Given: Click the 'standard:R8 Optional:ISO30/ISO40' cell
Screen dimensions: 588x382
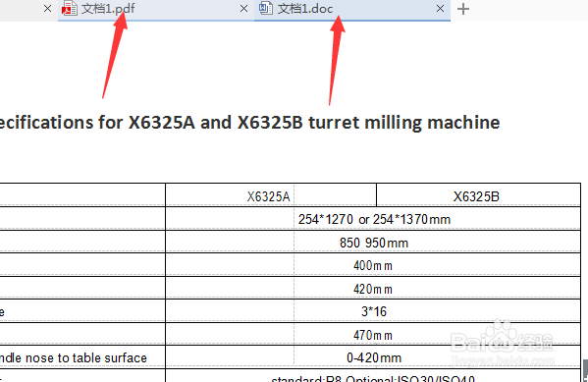Looking at the screenshot, I should (373, 376).
